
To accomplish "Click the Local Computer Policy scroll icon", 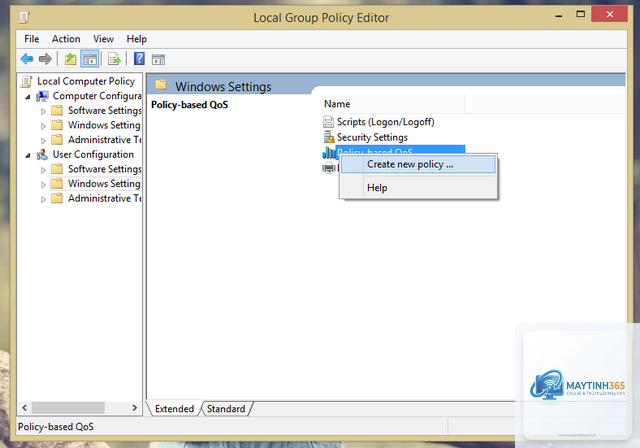I will 27,82.
